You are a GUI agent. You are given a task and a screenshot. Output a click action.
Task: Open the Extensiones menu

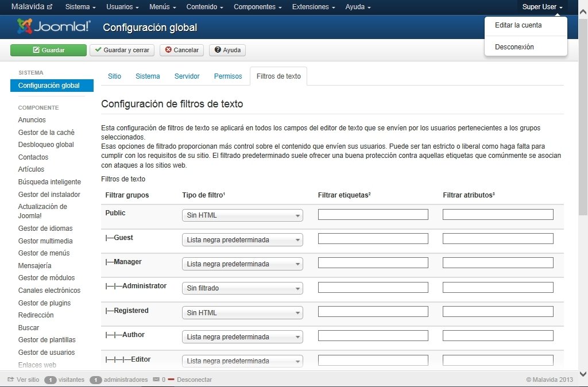tap(314, 7)
